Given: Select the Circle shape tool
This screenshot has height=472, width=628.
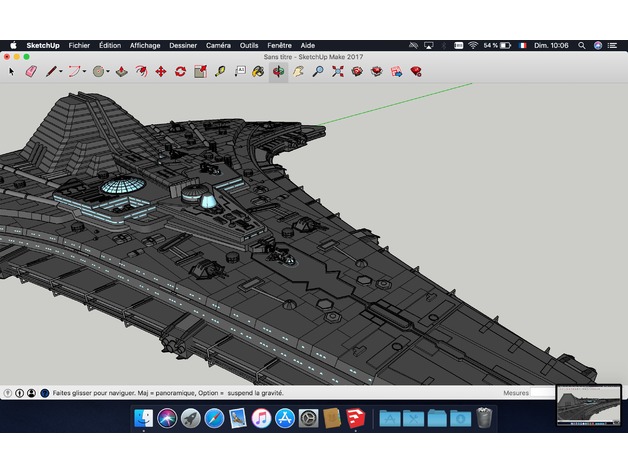Looking at the screenshot, I should pyautogui.click(x=98, y=72).
